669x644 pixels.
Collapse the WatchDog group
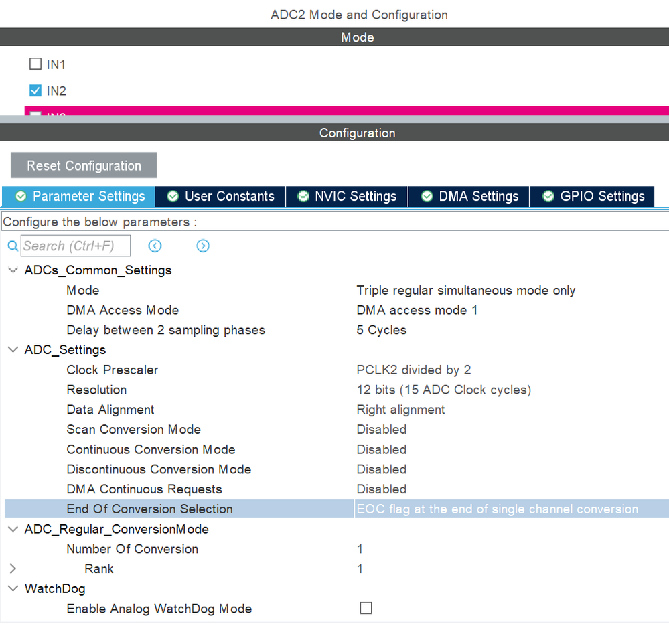[13, 588]
